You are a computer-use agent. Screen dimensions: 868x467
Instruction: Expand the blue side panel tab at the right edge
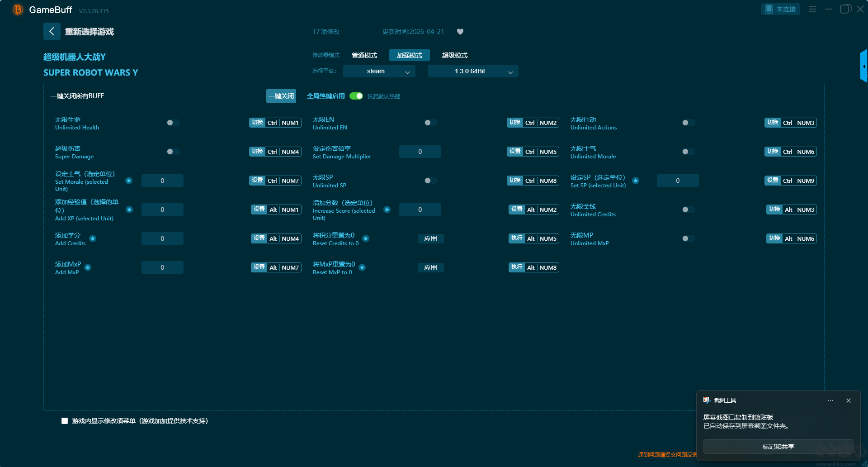863,66
